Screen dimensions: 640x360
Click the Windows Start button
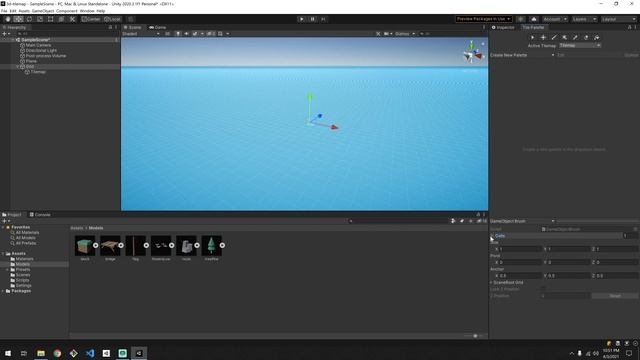[x=8, y=353]
